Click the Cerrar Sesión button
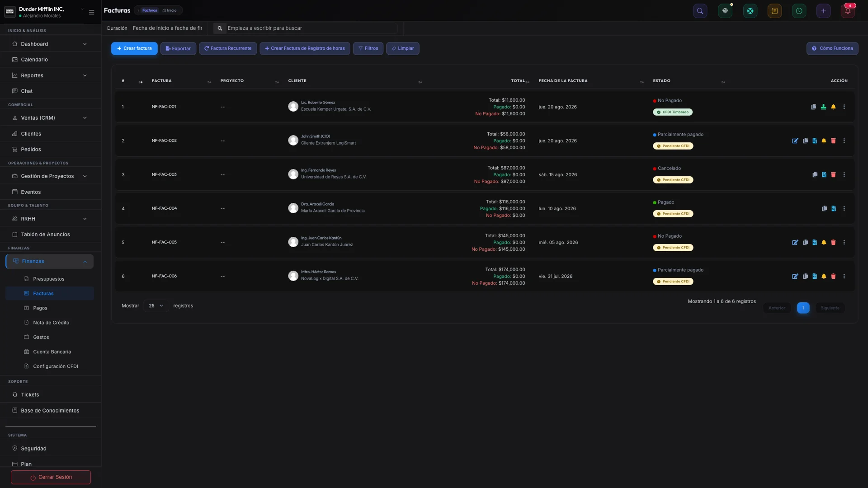This screenshot has height=488, width=868. [x=51, y=477]
